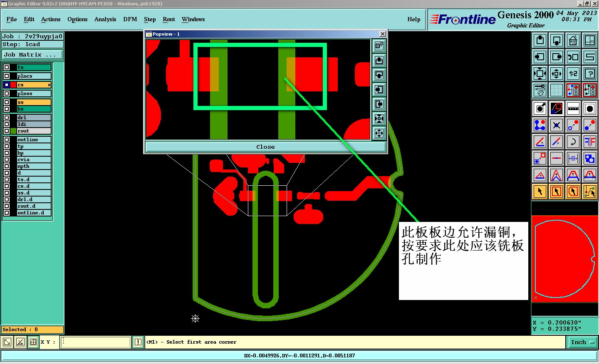Click pan down icon in Popview window
This screenshot has width=599, height=364.
379,75
